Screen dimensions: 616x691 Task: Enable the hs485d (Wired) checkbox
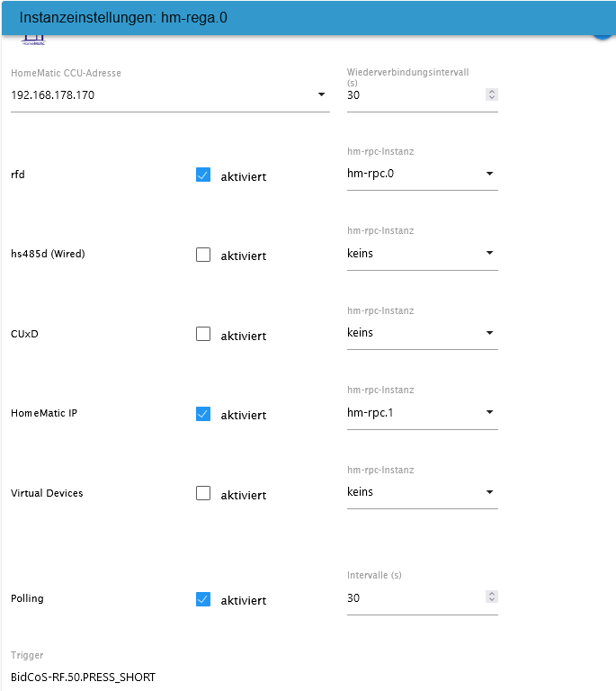[203, 255]
